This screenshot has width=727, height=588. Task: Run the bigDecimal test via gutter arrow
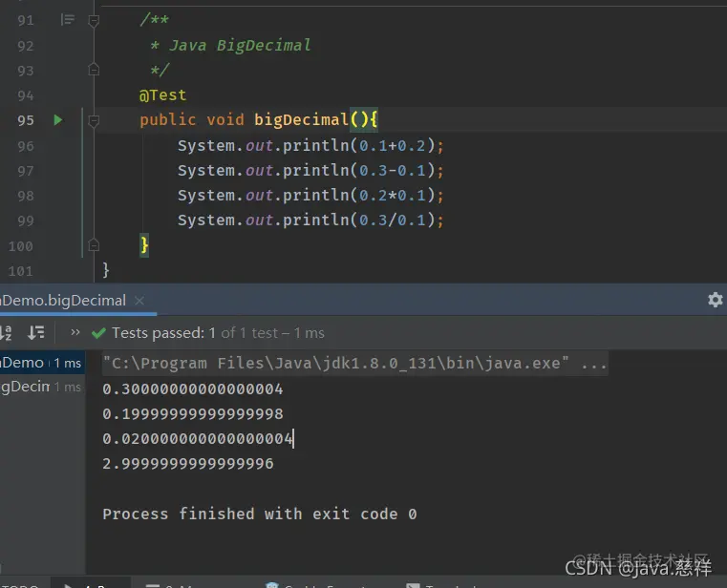(58, 120)
